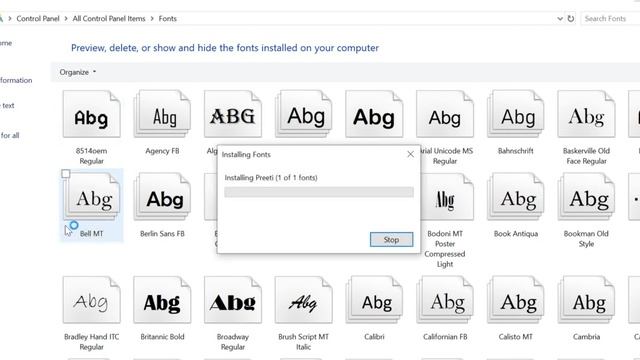Click the Cambria font name text
The width and height of the screenshot is (640, 360).
click(x=587, y=337)
